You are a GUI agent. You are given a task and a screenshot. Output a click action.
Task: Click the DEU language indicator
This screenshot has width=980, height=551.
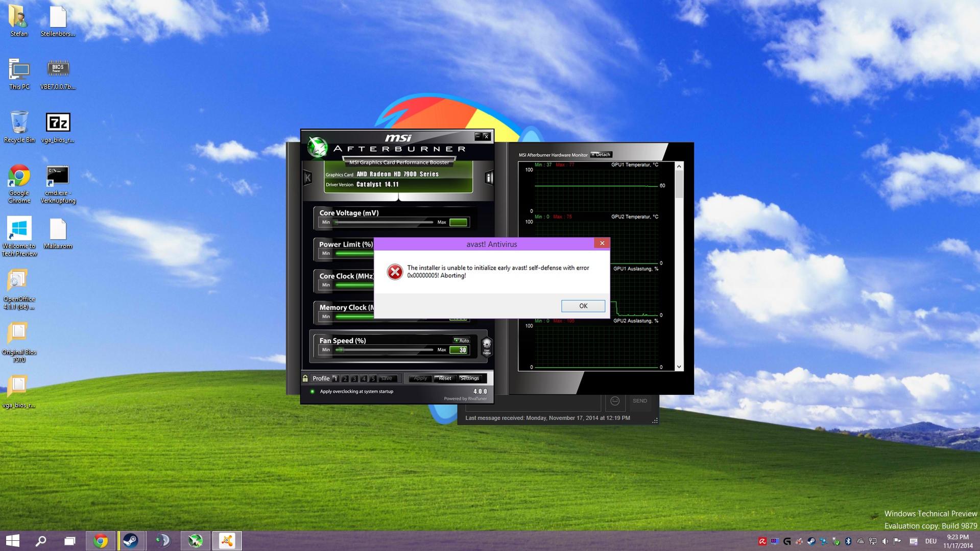tap(930, 541)
